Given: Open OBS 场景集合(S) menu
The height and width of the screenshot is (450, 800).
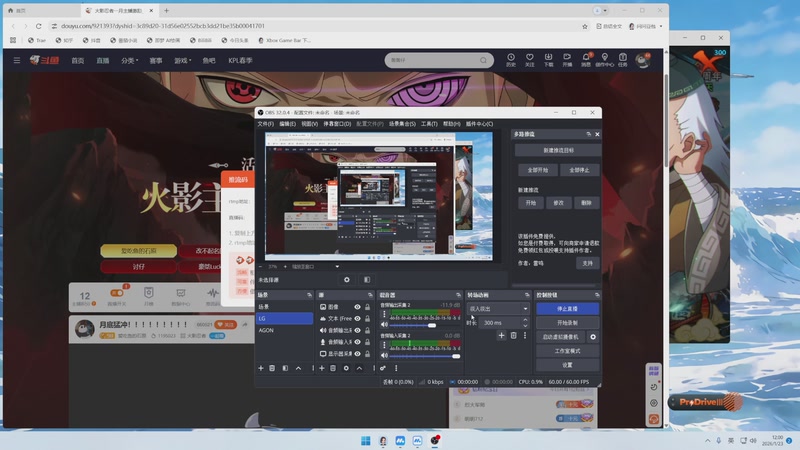Looking at the screenshot, I should pyautogui.click(x=402, y=124).
